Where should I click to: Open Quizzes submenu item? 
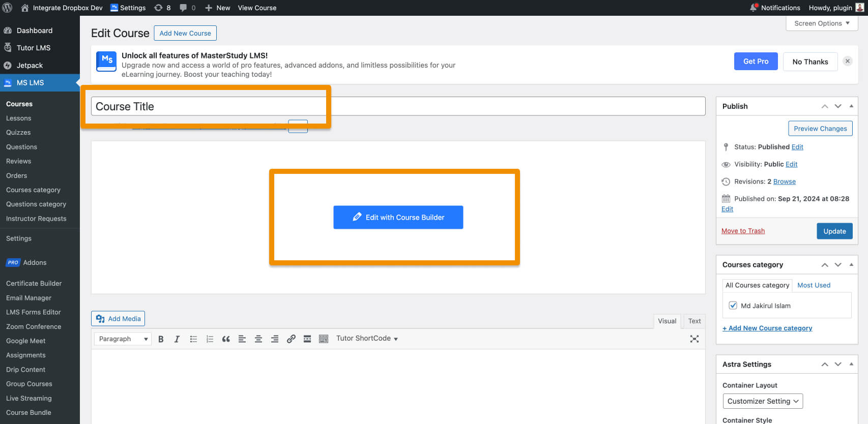[x=18, y=132]
